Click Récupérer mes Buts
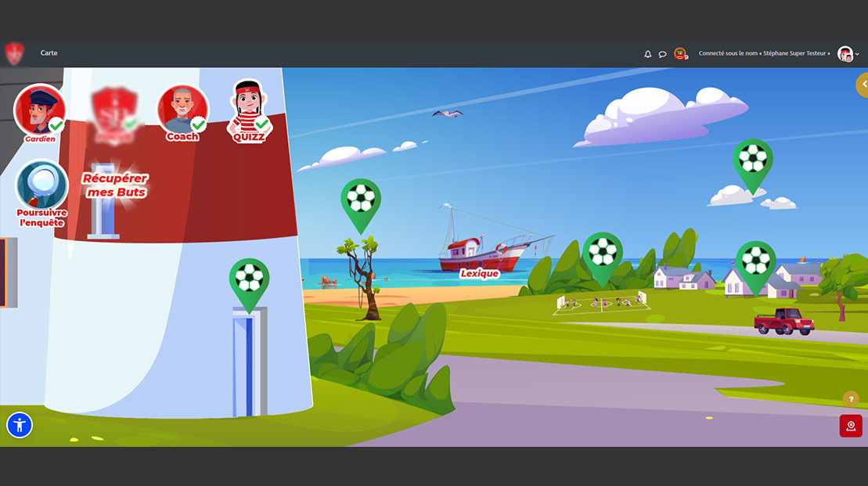 pyautogui.click(x=116, y=185)
